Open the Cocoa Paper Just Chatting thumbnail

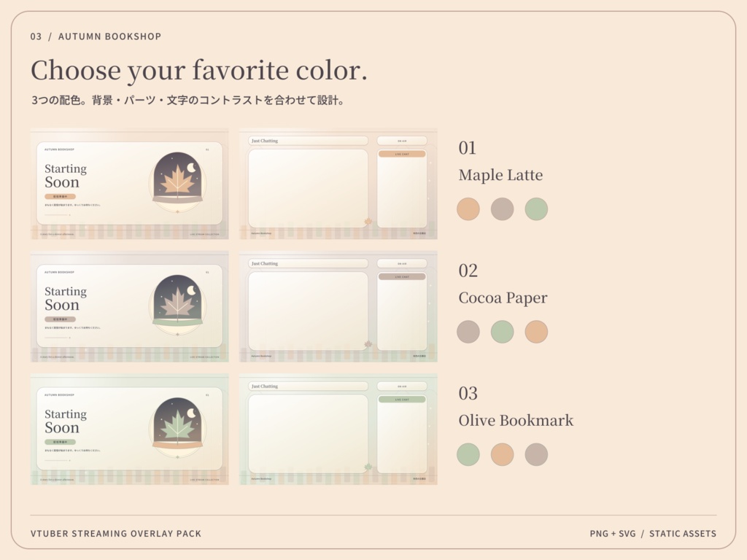click(x=338, y=307)
